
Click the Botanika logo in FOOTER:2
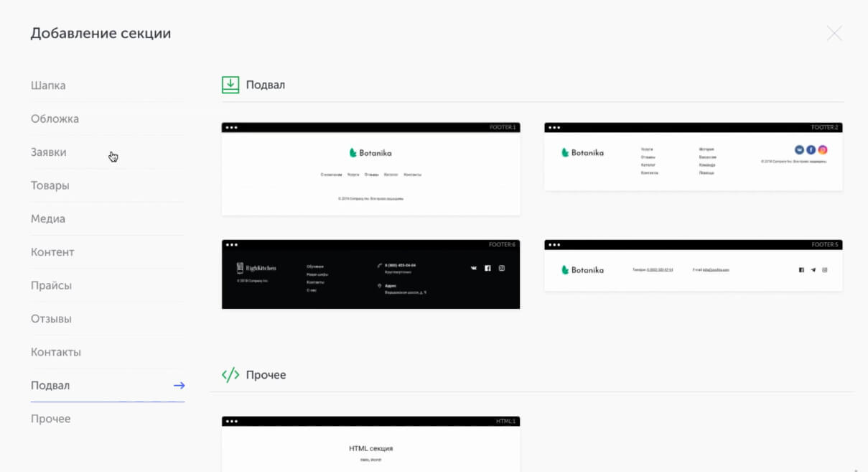(582, 152)
